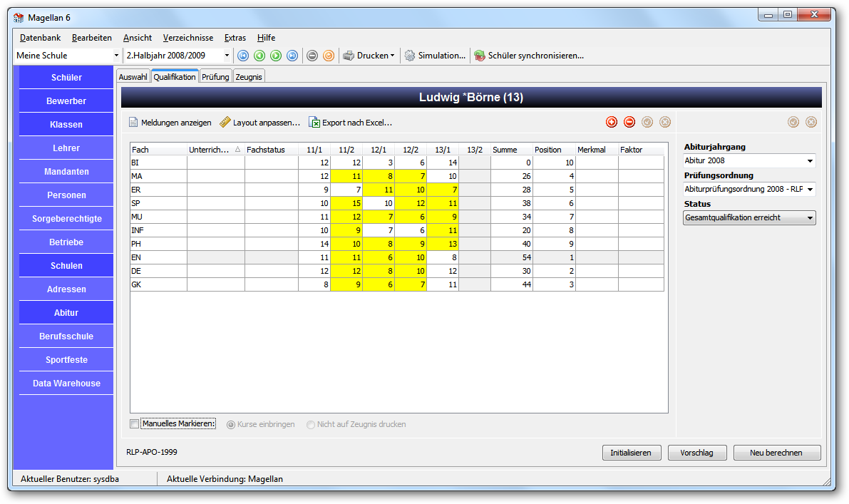Click the orange refresh icon in toolbar
The height and width of the screenshot is (504, 849).
[x=329, y=56]
